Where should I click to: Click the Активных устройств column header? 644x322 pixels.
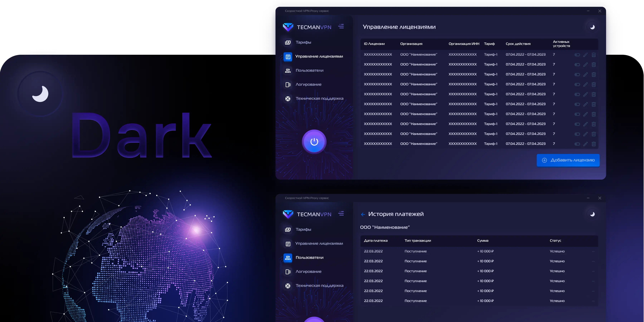click(x=561, y=44)
